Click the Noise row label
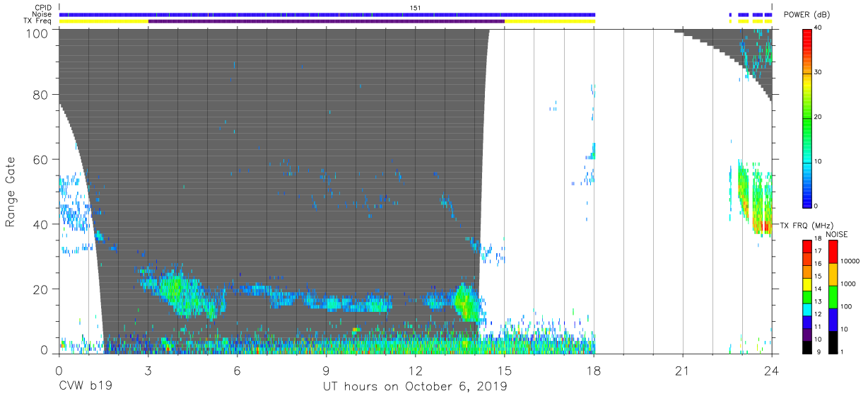 pos(42,14)
